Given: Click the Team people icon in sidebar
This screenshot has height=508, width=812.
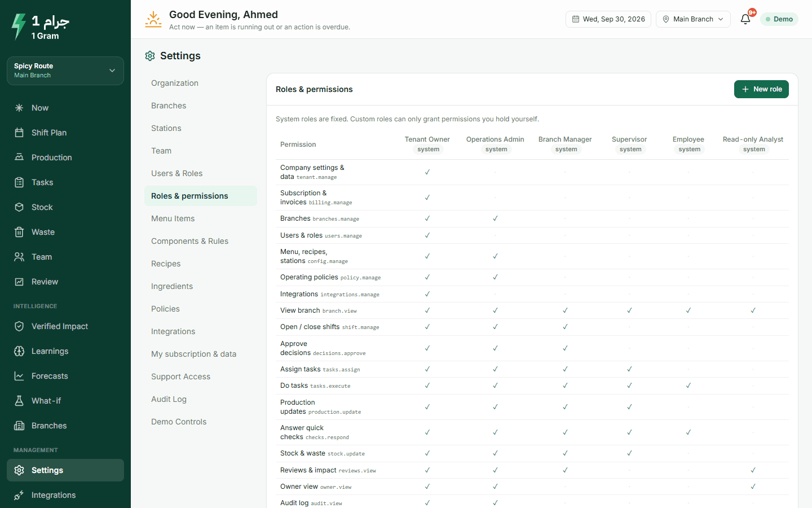Looking at the screenshot, I should point(19,257).
